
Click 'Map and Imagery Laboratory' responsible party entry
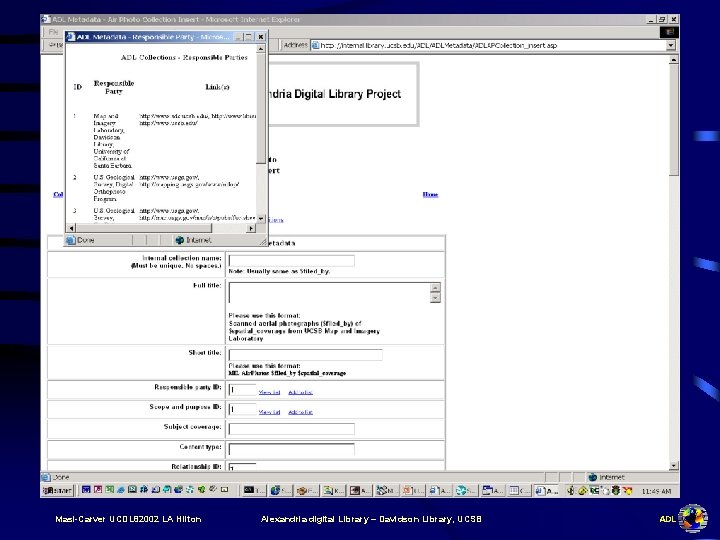[x=112, y=141]
